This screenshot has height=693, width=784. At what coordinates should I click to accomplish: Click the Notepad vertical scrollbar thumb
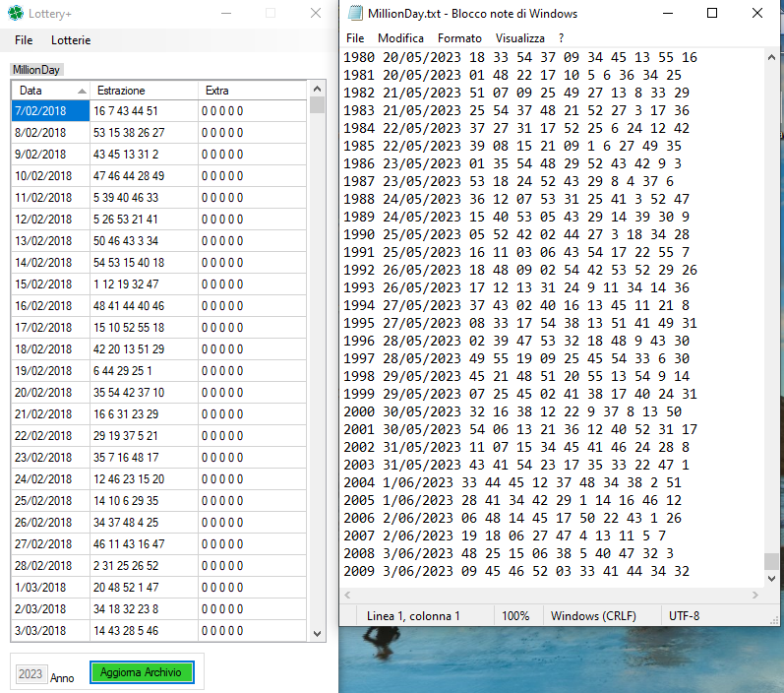tap(771, 561)
